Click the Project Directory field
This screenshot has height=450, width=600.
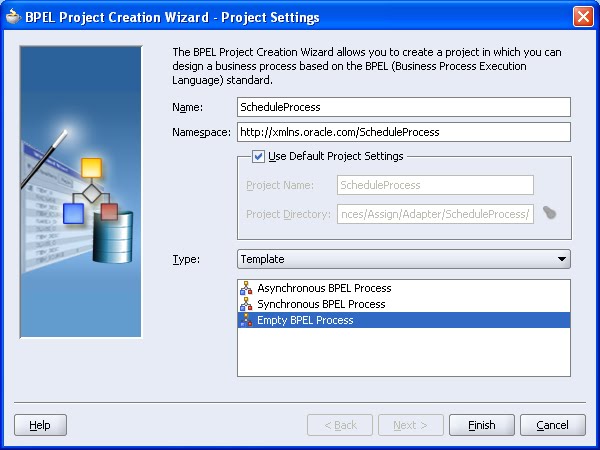pos(435,214)
